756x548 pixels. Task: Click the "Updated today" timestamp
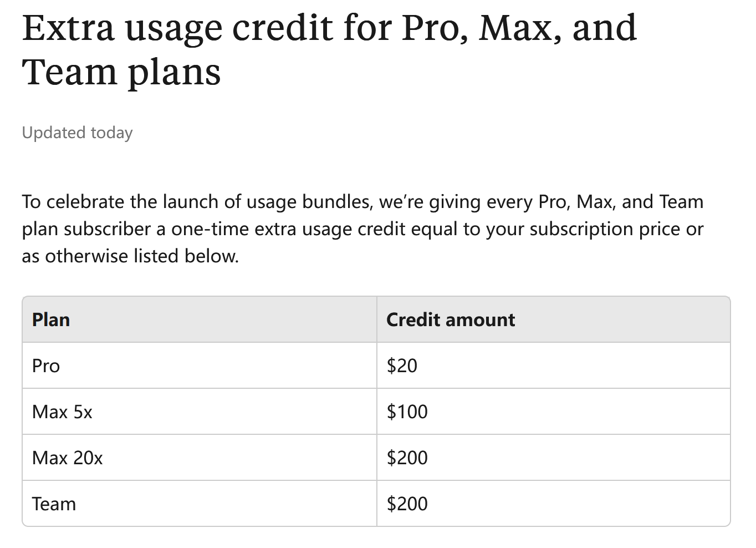click(77, 133)
